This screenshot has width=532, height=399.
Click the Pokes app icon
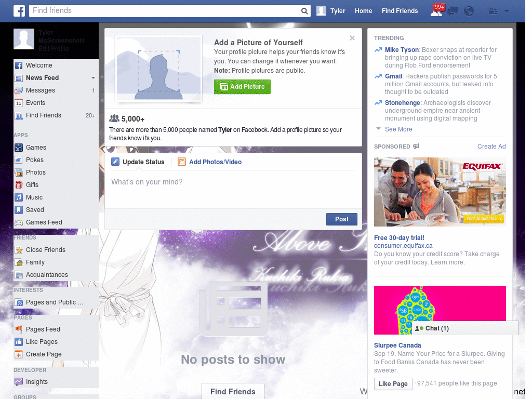[19, 160]
